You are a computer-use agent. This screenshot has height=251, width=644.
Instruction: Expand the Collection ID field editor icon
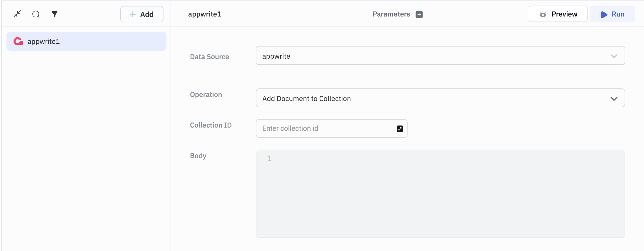400,129
